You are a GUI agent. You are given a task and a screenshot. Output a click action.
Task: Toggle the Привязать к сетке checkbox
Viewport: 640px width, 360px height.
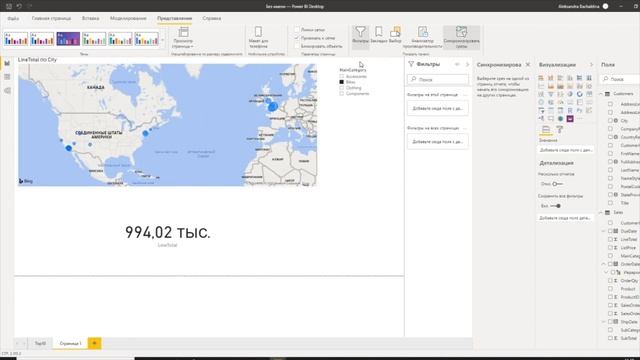point(297,38)
